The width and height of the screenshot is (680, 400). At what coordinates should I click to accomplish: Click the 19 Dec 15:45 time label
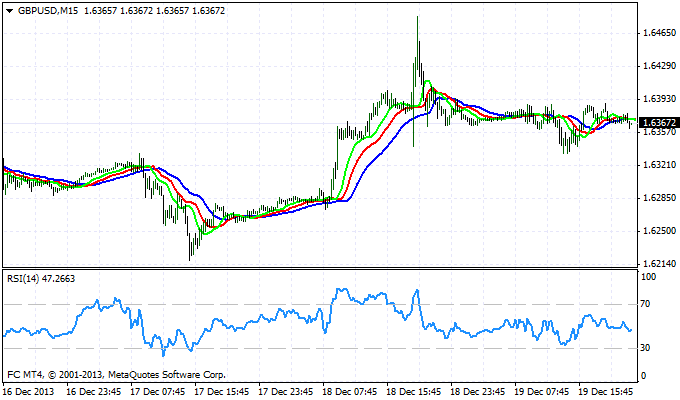tap(606, 392)
